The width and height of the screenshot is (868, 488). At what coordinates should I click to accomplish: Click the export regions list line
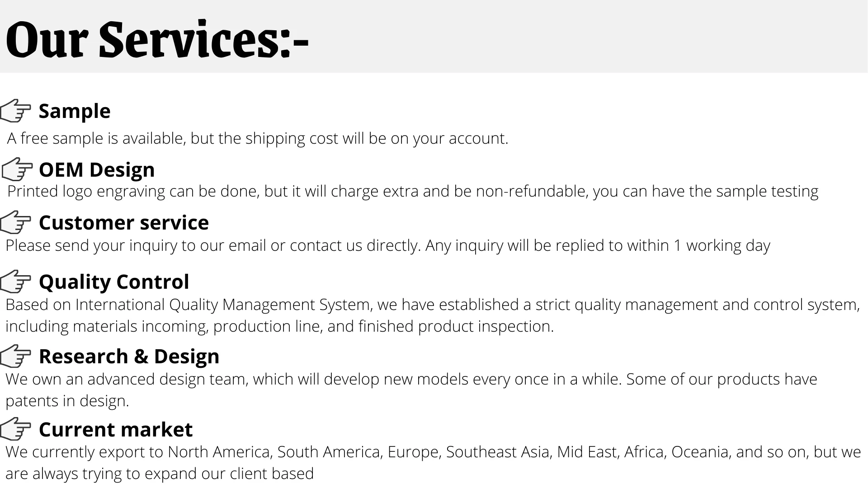coord(433,452)
